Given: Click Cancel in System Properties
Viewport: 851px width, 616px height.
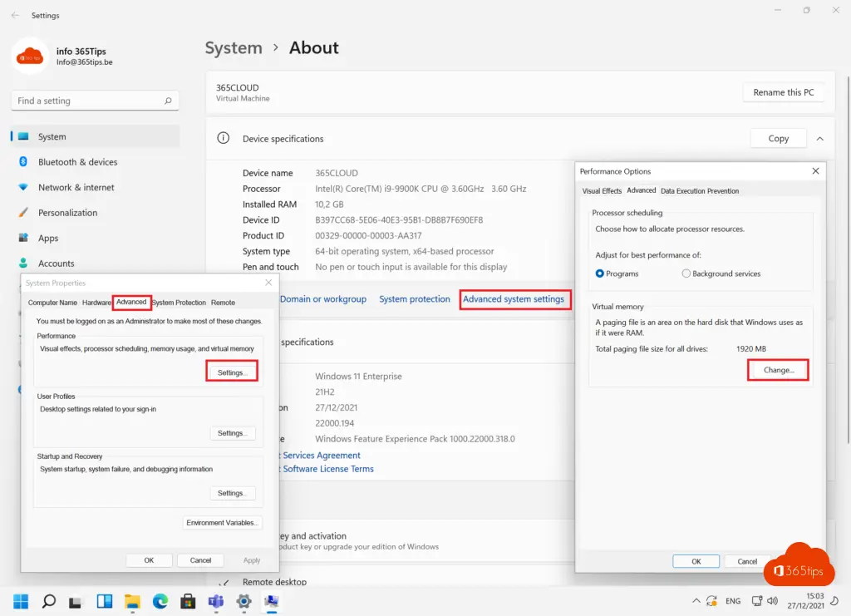Looking at the screenshot, I should [201, 560].
